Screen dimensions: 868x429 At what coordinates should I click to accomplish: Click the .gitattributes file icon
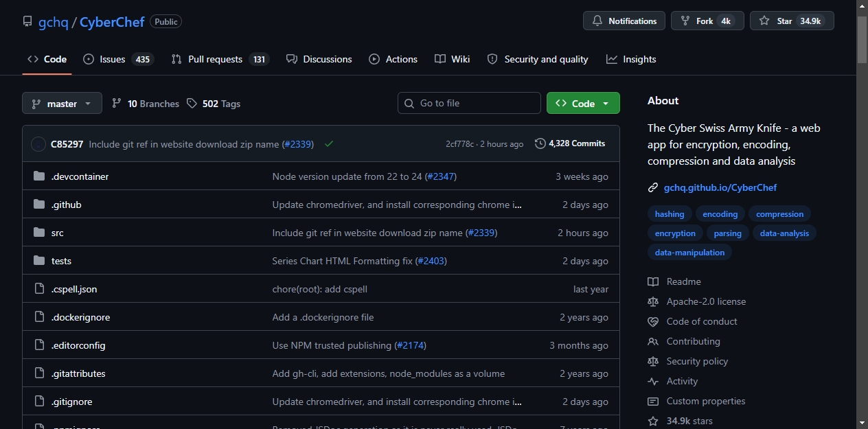39,373
